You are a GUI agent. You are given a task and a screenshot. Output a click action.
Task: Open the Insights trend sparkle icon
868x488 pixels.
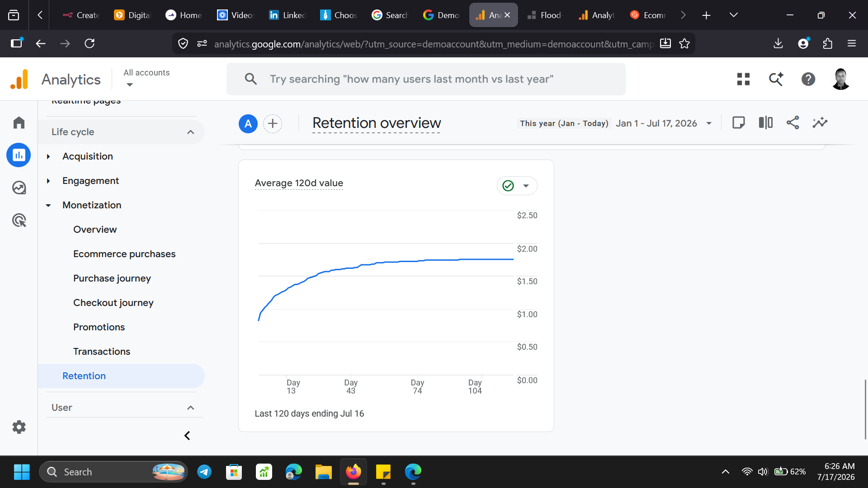820,122
